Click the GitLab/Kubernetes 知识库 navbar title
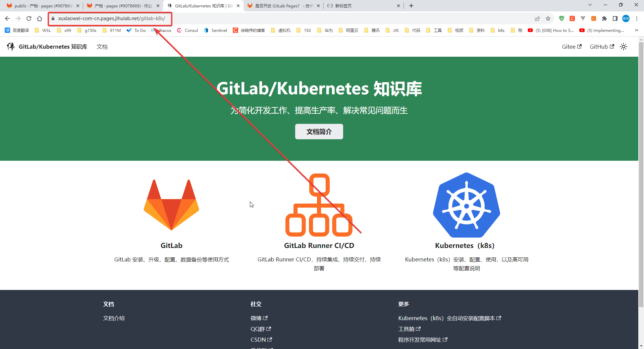Viewport: 644px width, 349px height. (x=53, y=47)
